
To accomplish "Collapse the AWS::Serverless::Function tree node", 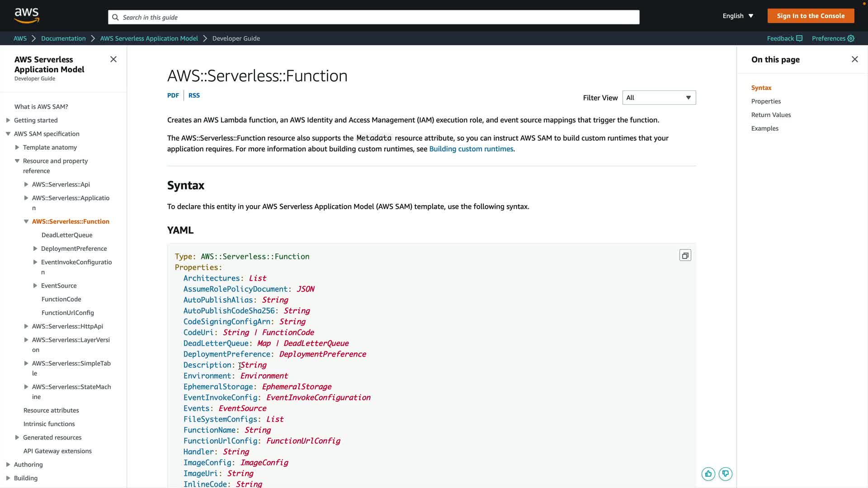I will click(x=26, y=221).
